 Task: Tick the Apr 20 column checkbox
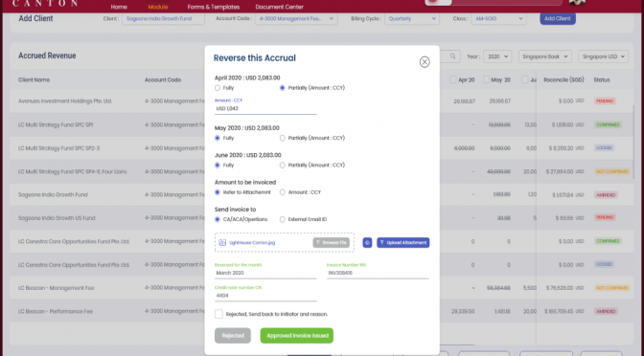coord(452,79)
